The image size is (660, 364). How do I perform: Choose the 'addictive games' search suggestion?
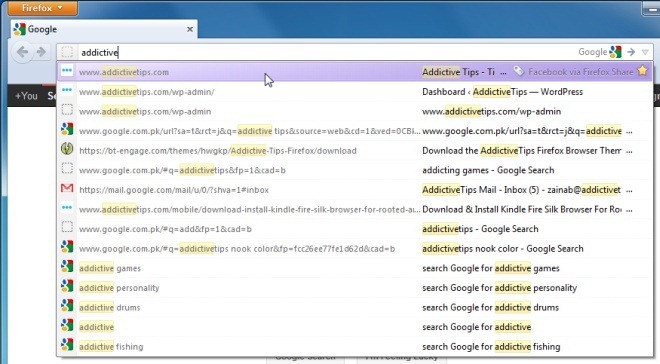[355, 268]
